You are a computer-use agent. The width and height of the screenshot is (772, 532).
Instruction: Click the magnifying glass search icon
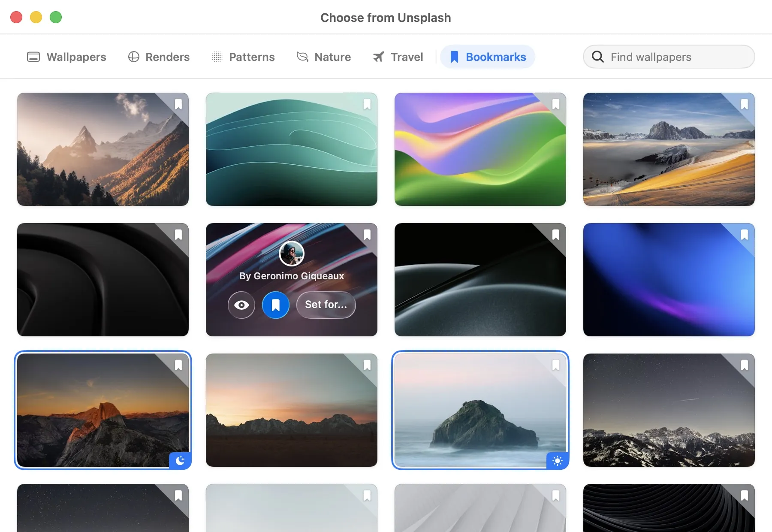pyautogui.click(x=597, y=57)
